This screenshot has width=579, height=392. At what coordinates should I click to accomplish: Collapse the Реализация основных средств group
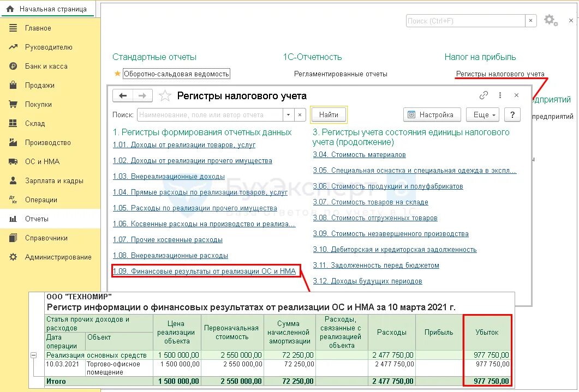(34, 355)
